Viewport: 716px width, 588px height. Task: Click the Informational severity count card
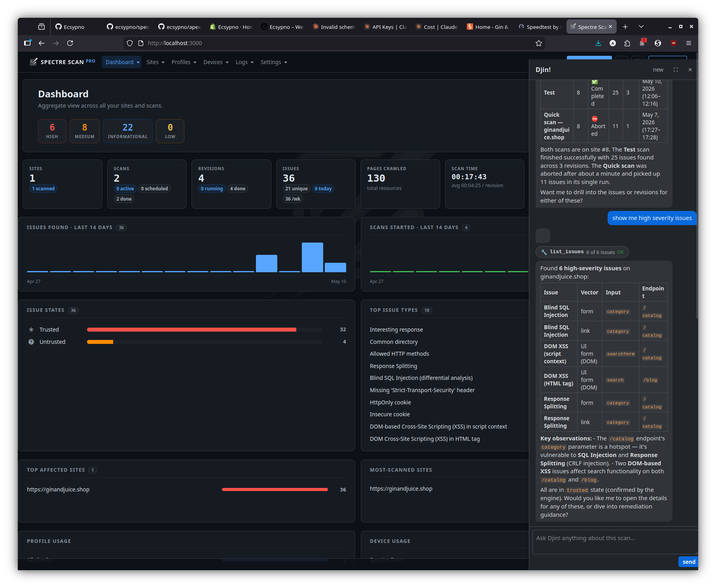point(128,131)
